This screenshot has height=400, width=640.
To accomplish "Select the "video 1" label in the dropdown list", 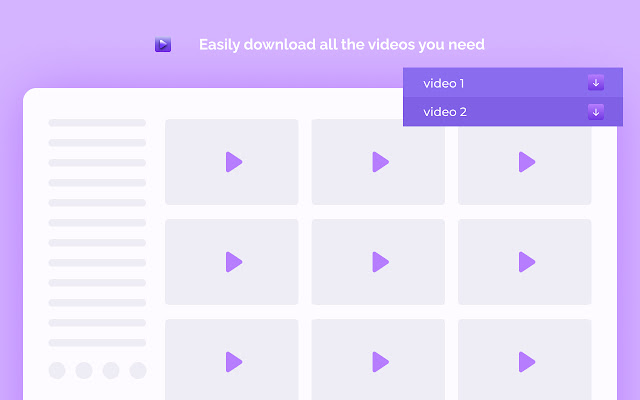I will [x=443, y=84].
